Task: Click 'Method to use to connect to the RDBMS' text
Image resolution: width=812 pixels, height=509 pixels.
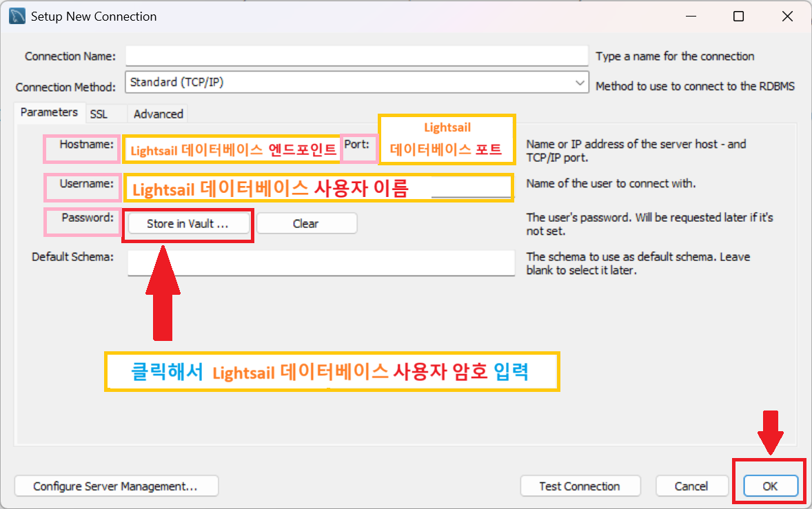Action: pyautogui.click(x=695, y=86)
